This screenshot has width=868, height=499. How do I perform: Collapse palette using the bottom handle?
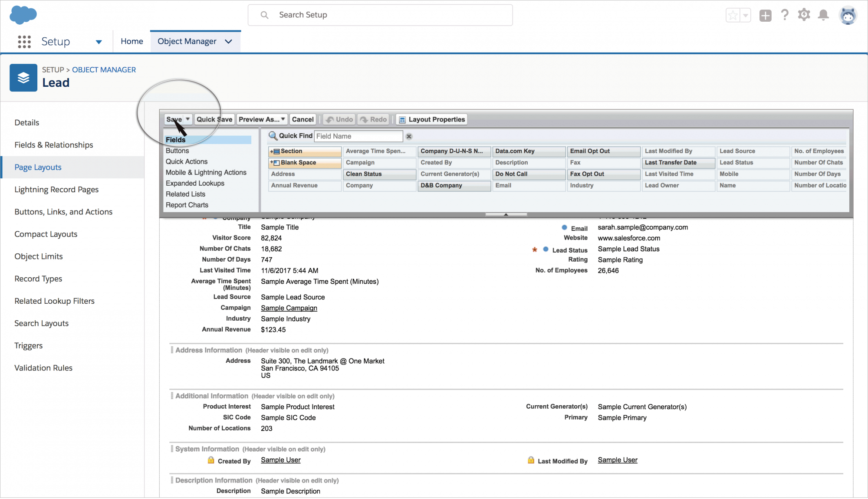click(506, 214)
